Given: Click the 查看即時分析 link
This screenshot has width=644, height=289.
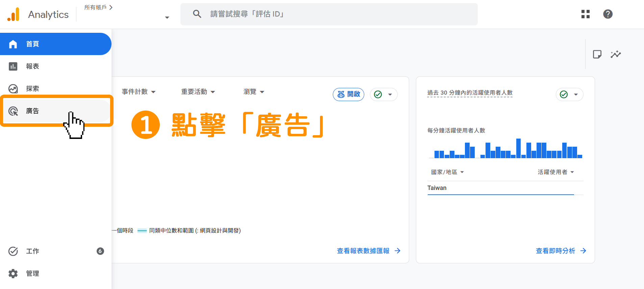Looking at the screenshot, I should point(561,251).
